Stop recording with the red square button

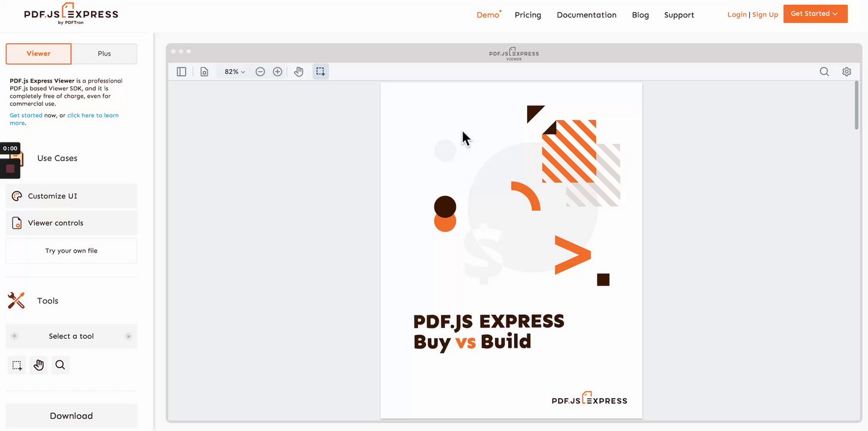pyautogui.click(x=10, y=169)
